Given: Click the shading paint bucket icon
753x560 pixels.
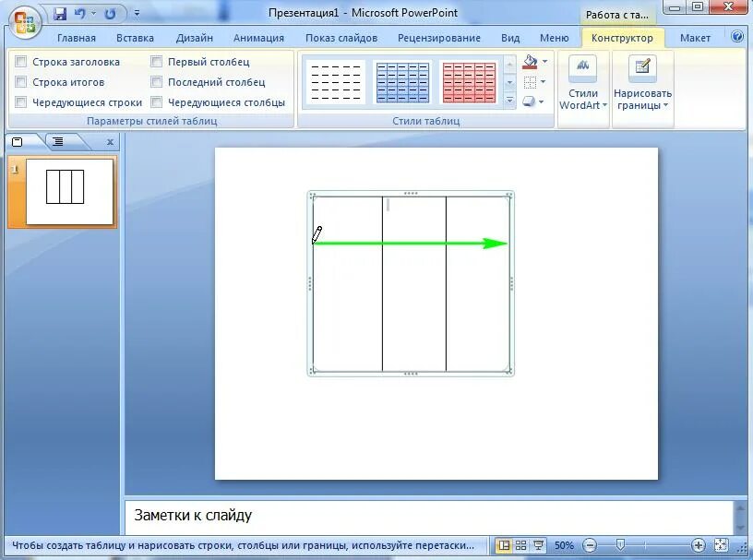Looking at the screenshot, I should coord(530,62).
